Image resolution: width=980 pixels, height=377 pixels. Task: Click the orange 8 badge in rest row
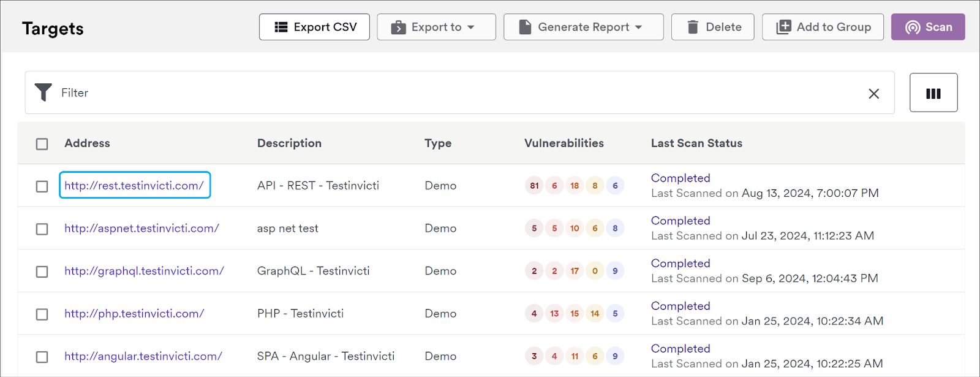[x=595, y=185]
